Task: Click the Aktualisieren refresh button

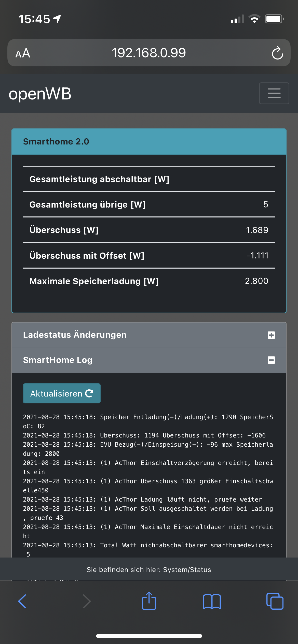Action: pos(62,393)
